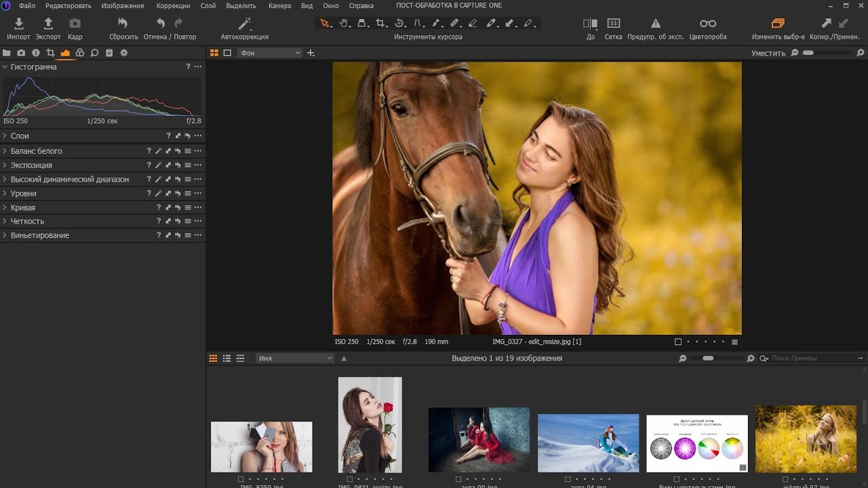
Task: Open the Камера menu
Action: click(279, 5)
